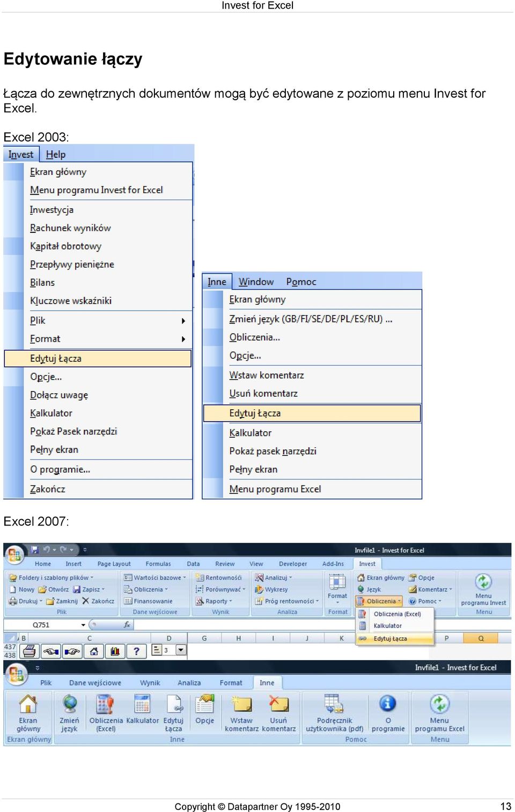Click Język in the Invest tab
The width and height of the screenshot is (515, 812).
pos(369,589)
